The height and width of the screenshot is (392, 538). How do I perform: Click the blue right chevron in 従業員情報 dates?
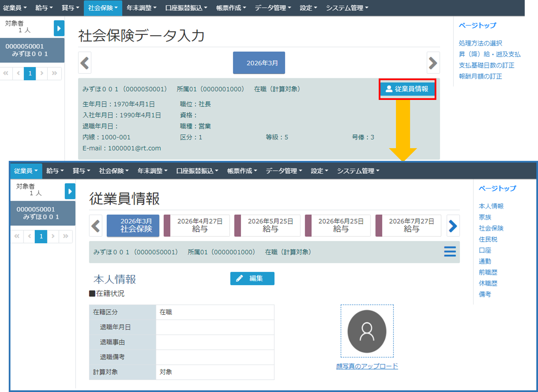tap(453, 226)
